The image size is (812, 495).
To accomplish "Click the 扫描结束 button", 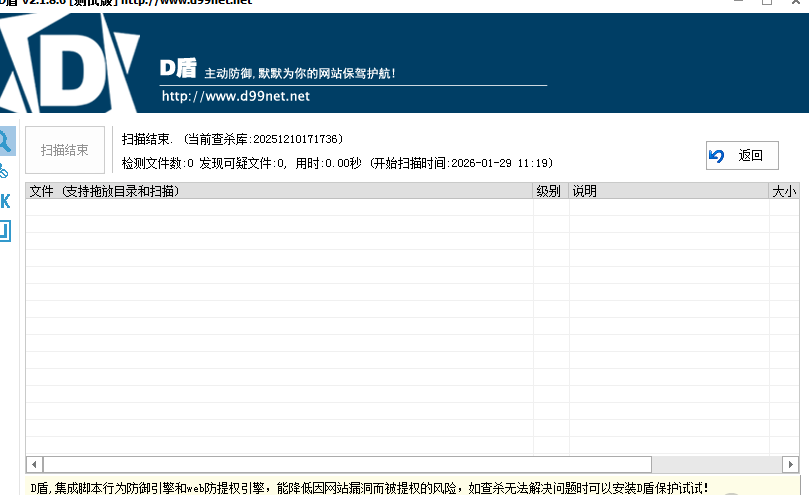I will pyautogui.click(x=65, y=151).
